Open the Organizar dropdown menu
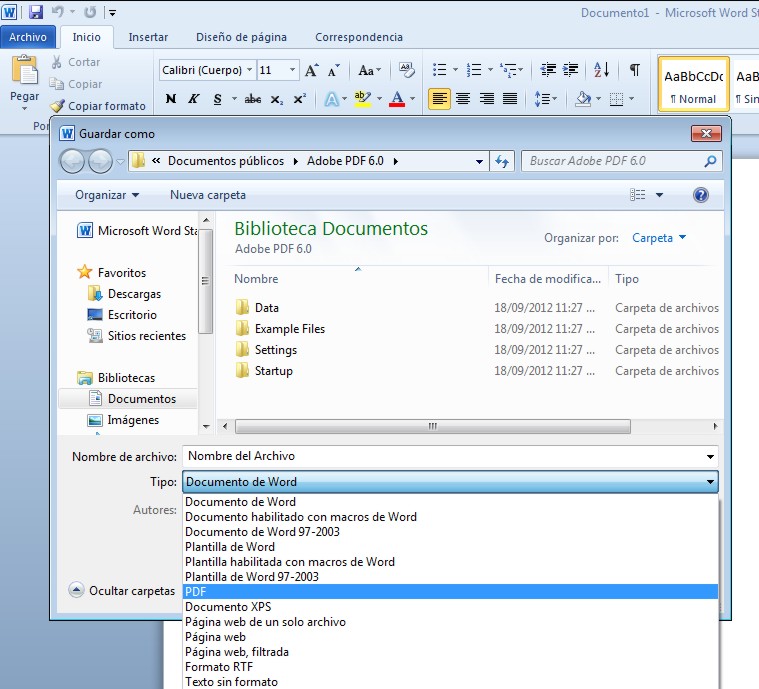This screenshot has width=759, height=689. [107, 195]
